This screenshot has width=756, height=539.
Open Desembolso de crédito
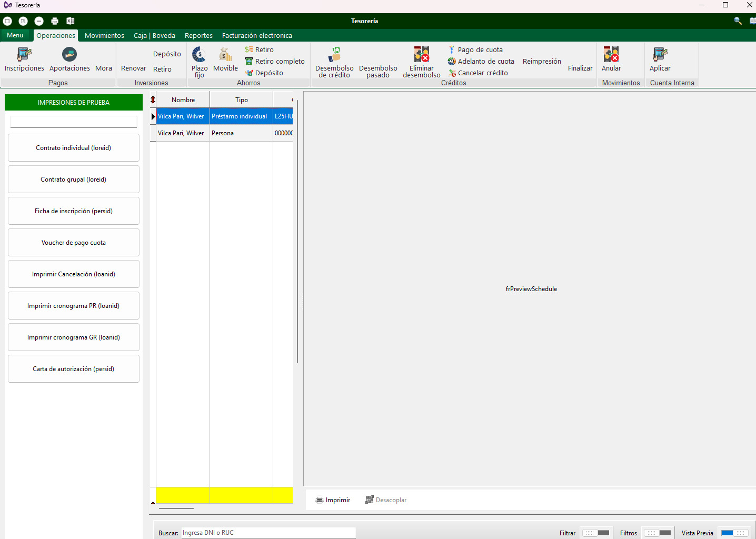pyautogui.click(x=334, y=55)
